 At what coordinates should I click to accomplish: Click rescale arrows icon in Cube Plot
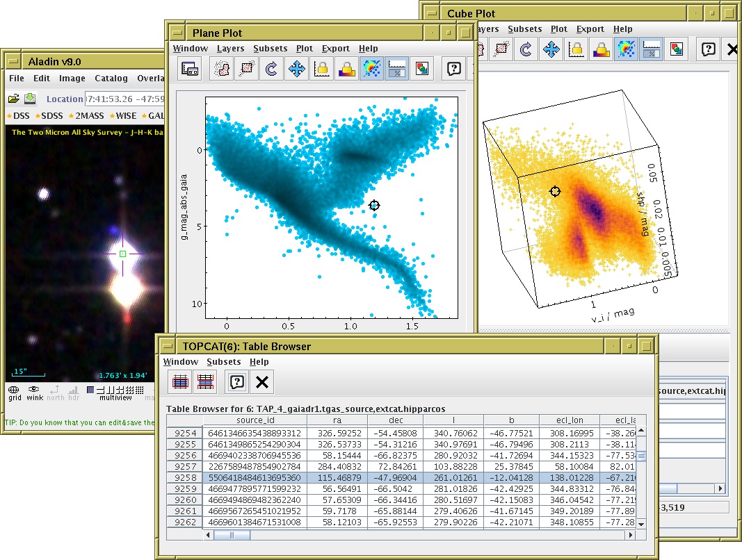551,49
